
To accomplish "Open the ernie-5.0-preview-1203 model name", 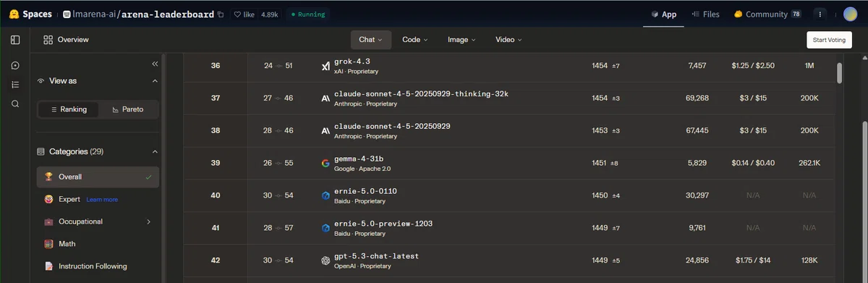I will point(383,224).
